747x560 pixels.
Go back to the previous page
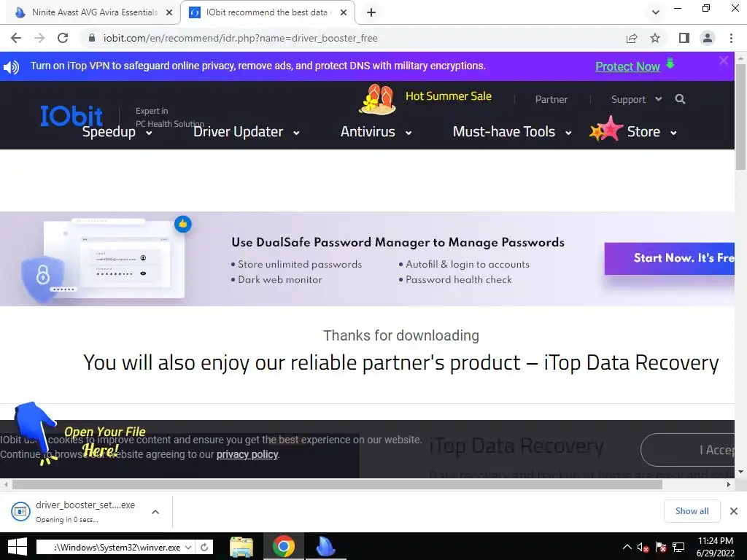point(16,38)
